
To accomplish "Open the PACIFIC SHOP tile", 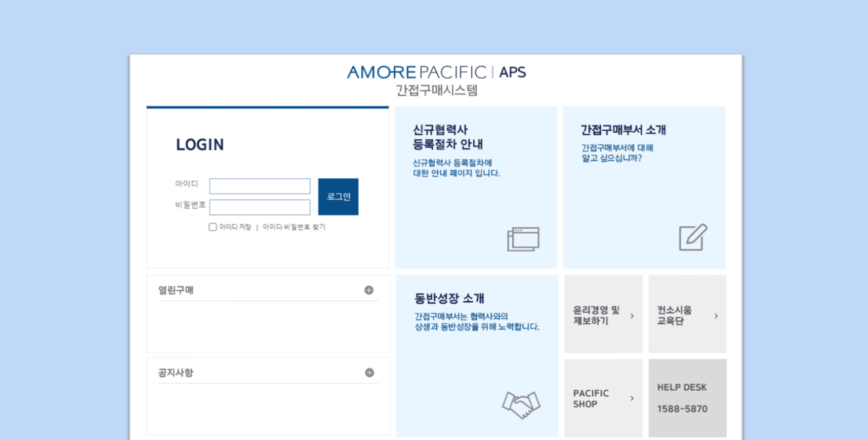I will [603, 398].
